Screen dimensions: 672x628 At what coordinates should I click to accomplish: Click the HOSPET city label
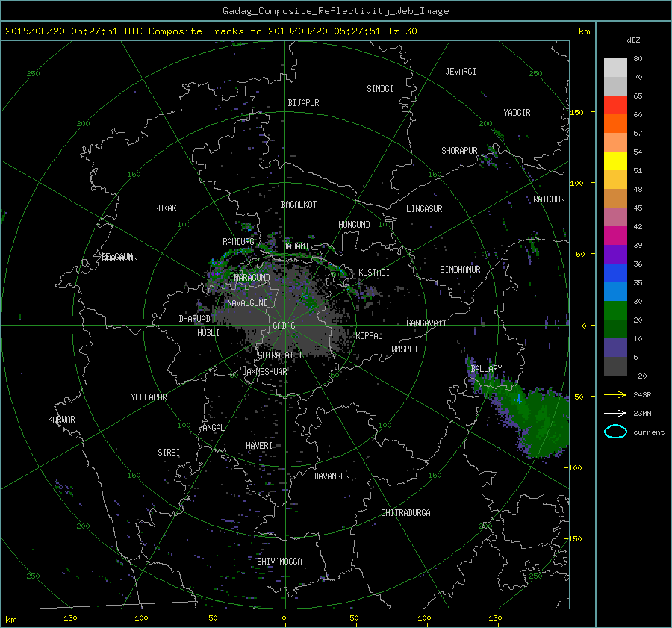(405, 349)
